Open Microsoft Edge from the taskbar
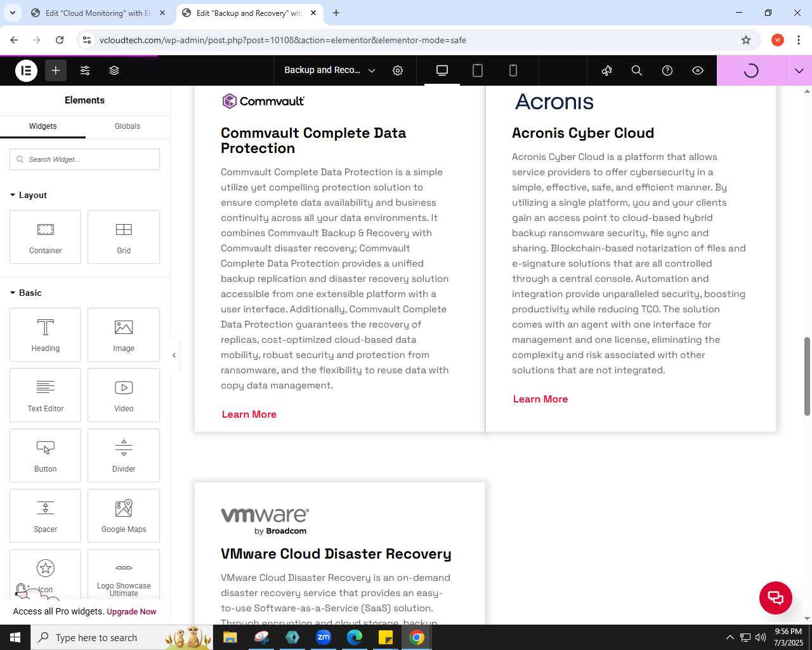 [355, 637]
